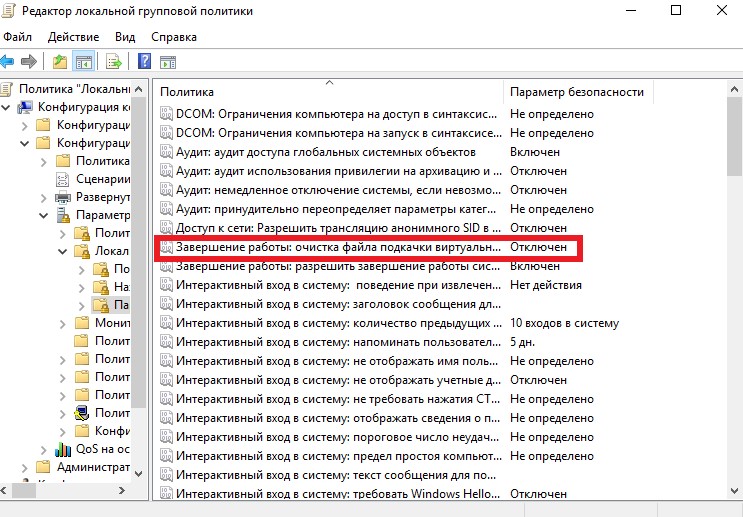Expand the QoS на ос node arrow
743x517 pixels.
tap(44, 450)
